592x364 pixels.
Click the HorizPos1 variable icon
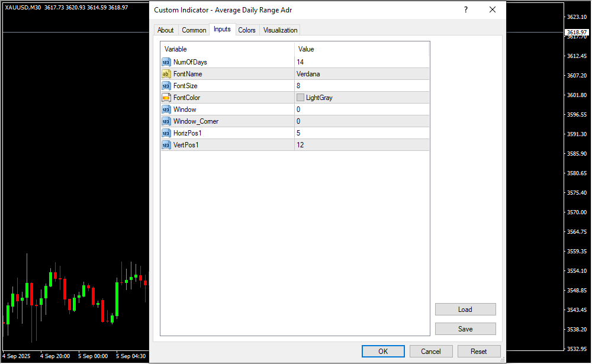(x=166, y=133)
